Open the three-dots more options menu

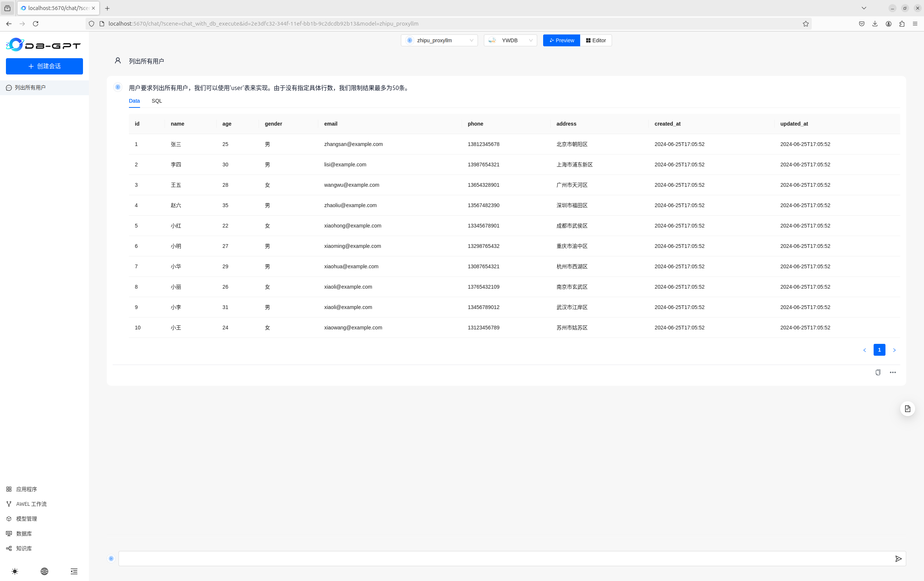coord(893,372)
